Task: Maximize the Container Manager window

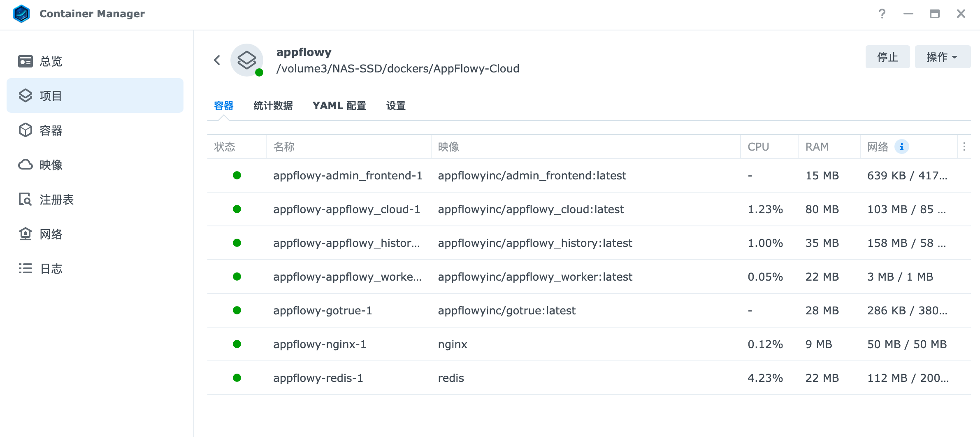Action: pyautogui.click(x=935, y=14)
